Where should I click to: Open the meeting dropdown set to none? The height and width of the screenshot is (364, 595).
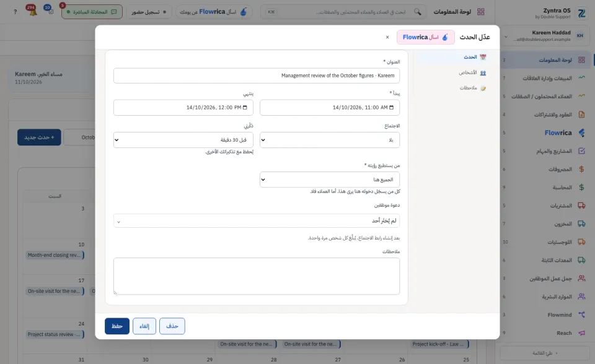coord(329,140)
